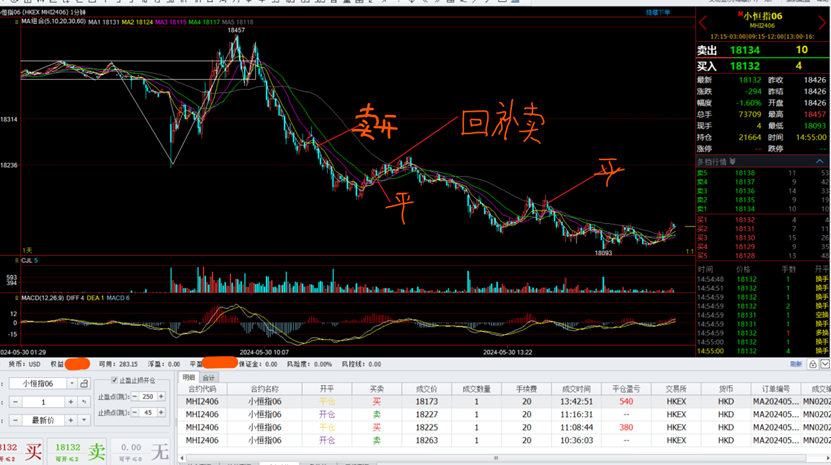The width and height of the screenshot is (831, 465).
Task: Increase order quantity with plus button
Action: [x=70, y=402]
